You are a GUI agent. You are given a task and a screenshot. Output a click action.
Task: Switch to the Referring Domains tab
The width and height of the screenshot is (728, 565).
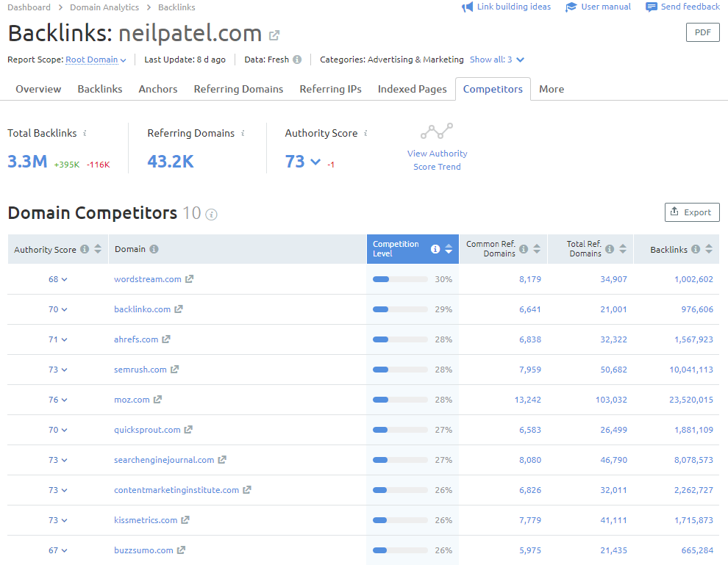pyautogui.click(x=238, y=89)
